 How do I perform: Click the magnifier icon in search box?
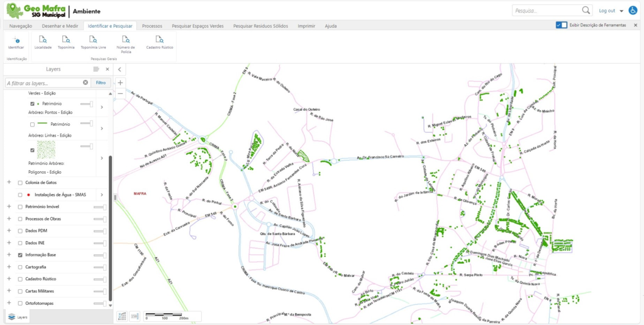586,11
